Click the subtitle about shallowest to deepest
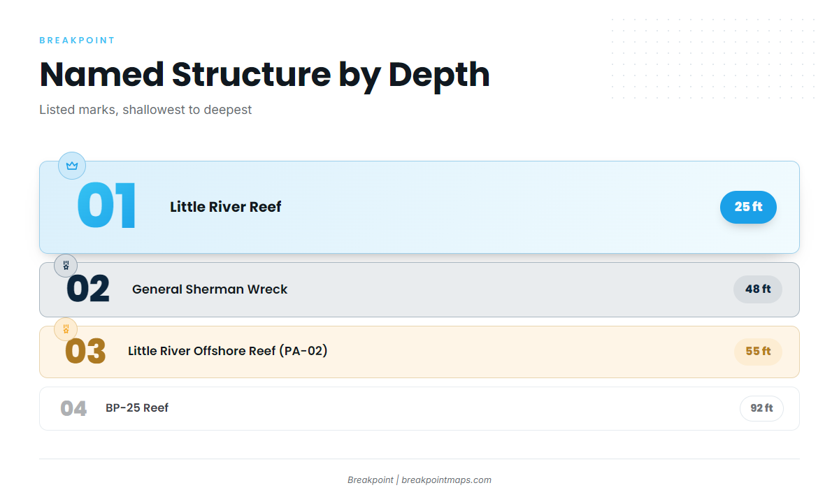 (x=145, y=110)
